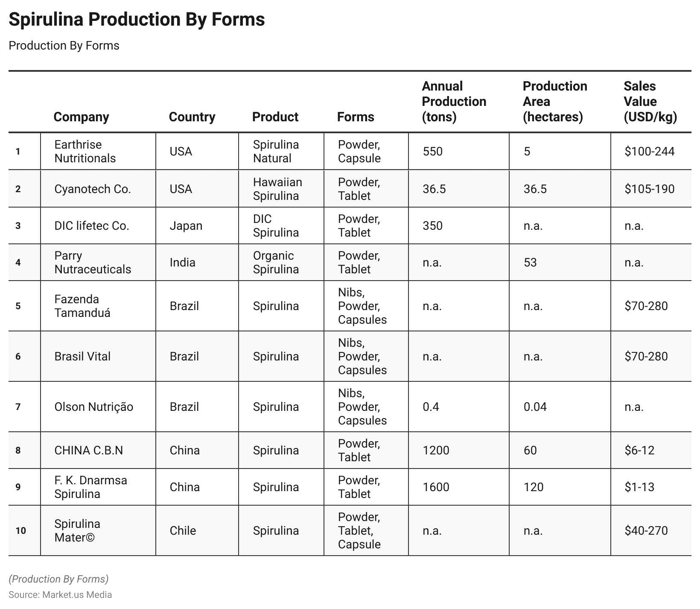The width and height of the screenshot is (700, 609).
Task: Click the Sales Value (USD/kg) header
Action: pyautogui.click(x=650, y=102)
